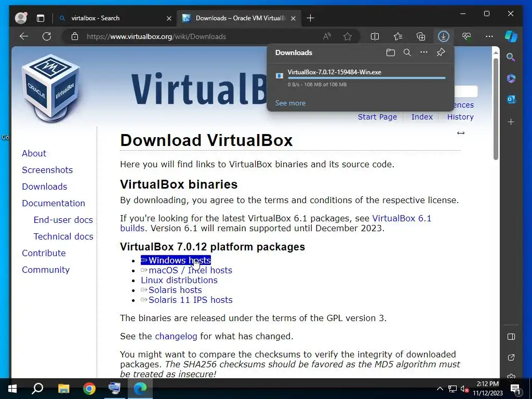The width and height of the screenshot is (532, 399).
Task: Go to About in left navigation
Action: click(x=34, y=153)
